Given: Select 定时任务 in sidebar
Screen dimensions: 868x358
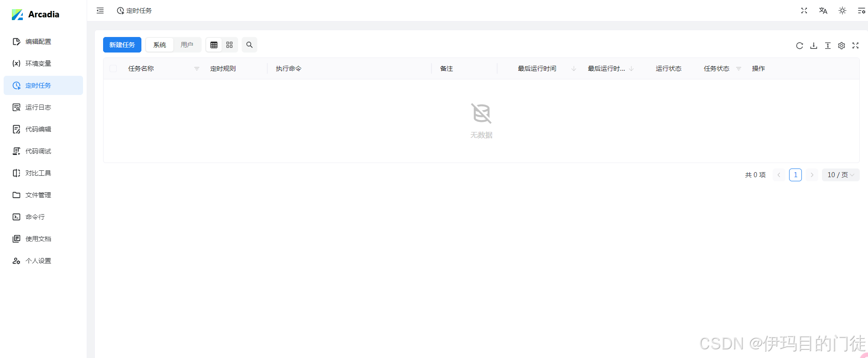Looking at the screenshot, I should tap(43, 85).
